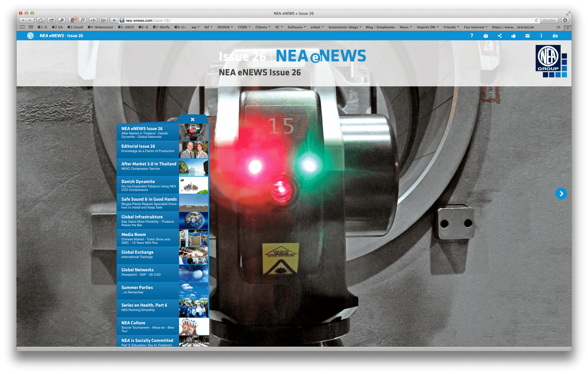
Task: Click the browser forward button
Action: (x=30, y=20)
